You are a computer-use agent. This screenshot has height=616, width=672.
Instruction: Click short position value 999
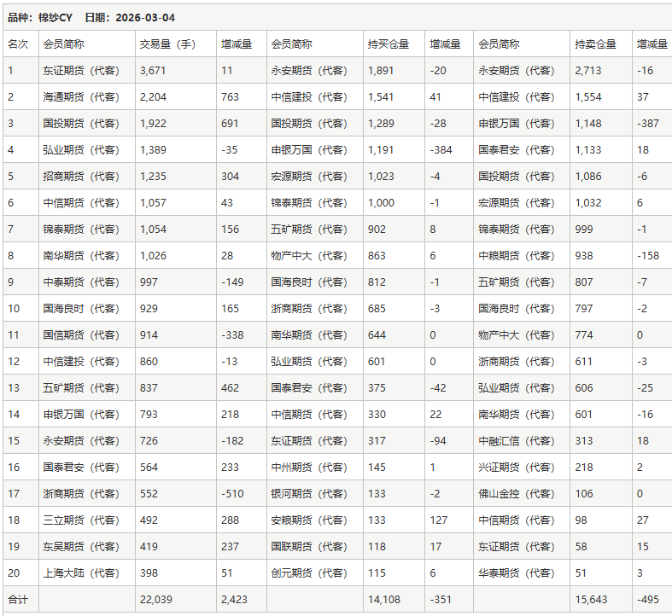[584, 230]
